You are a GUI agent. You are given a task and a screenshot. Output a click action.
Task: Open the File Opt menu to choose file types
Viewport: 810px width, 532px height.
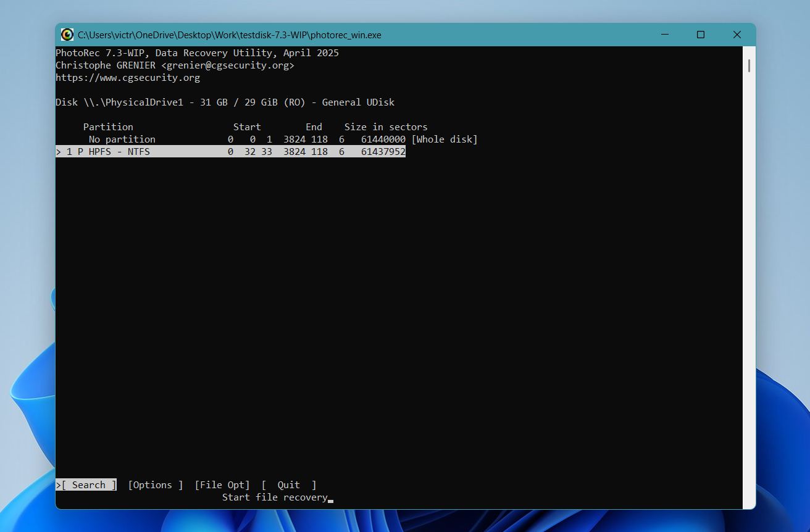click(222, 484)
